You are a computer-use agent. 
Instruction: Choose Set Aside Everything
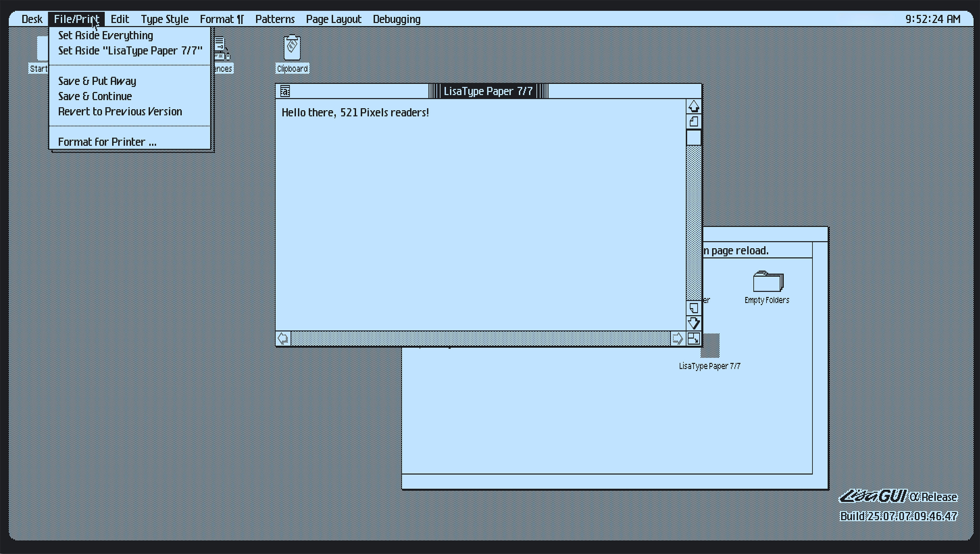coord(105,35)
